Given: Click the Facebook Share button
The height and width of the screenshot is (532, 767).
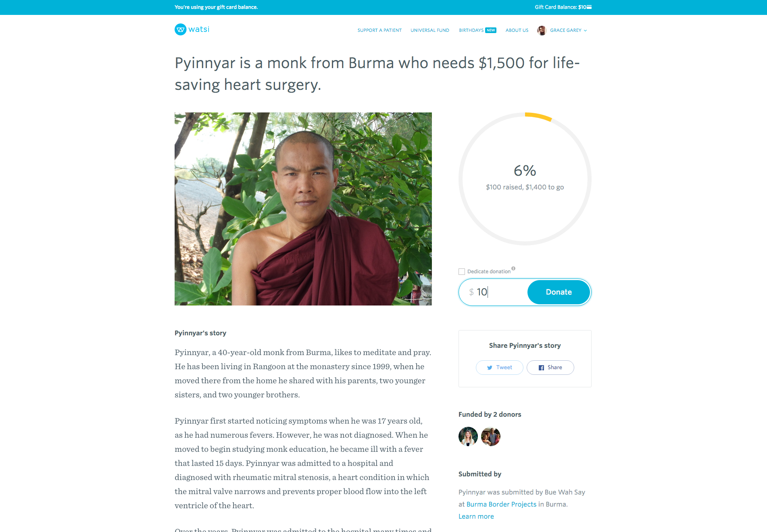Looking at the screenshot, I should (x=550, y=368).
